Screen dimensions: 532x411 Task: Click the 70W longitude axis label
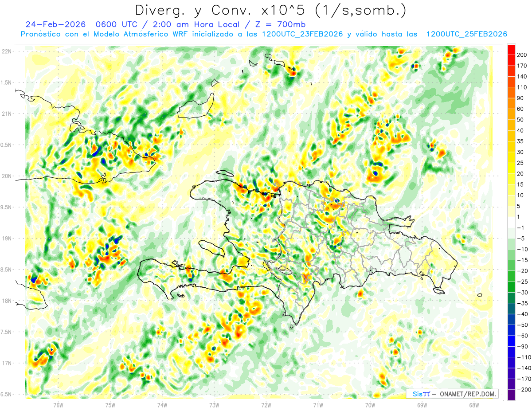[370, 405]
